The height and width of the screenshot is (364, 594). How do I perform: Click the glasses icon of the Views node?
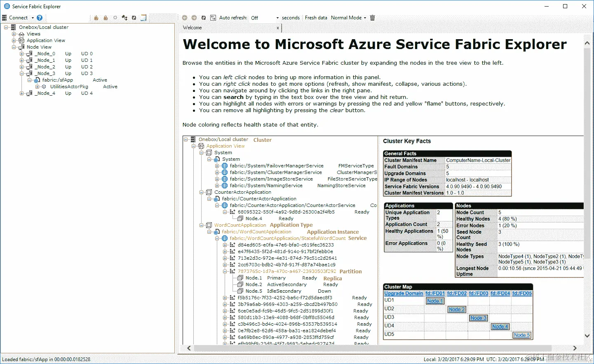21,34
